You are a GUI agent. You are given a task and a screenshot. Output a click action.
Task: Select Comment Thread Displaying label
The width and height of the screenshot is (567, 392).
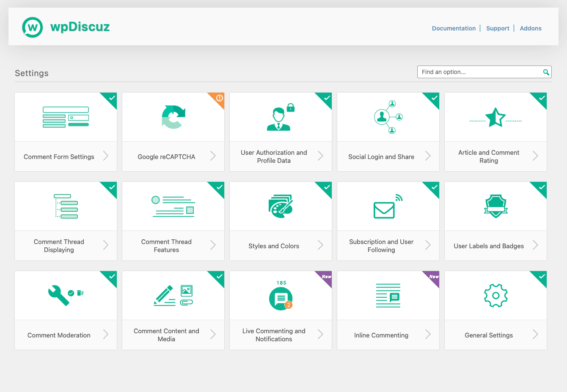click(59, 246)
